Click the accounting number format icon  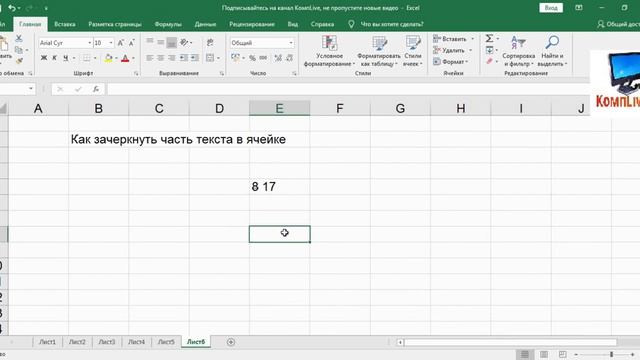235,58
